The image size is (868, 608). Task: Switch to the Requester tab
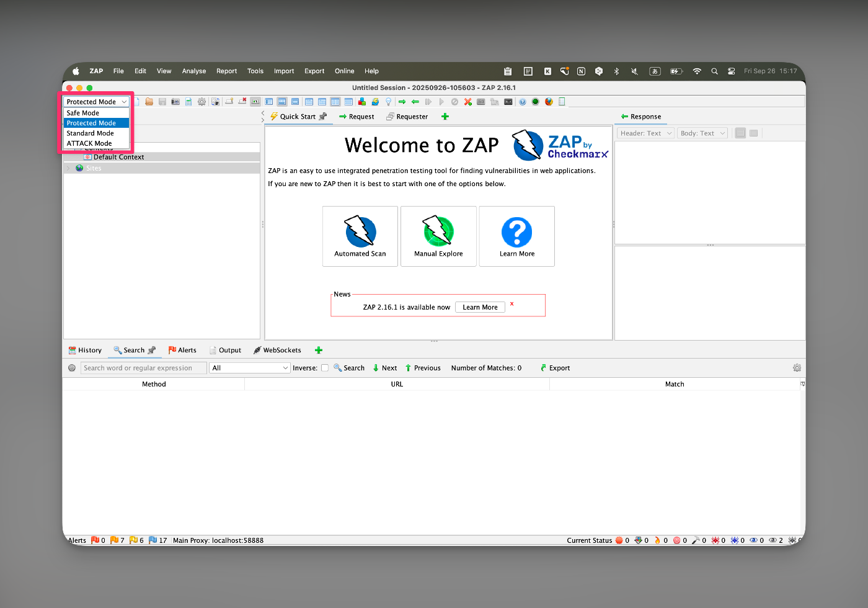(407, 117)
